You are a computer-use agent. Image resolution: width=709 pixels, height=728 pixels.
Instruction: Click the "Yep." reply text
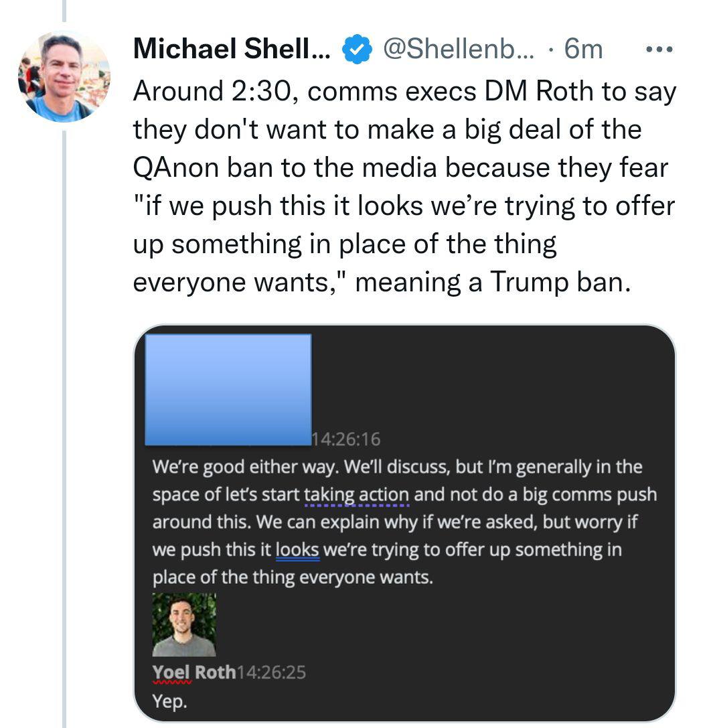point(170,701)
